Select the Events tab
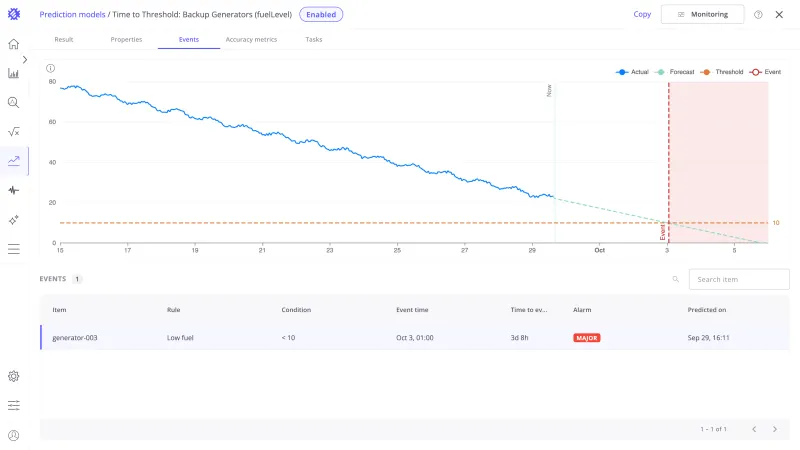Screen dimensions: 800x450 (189, 39)
